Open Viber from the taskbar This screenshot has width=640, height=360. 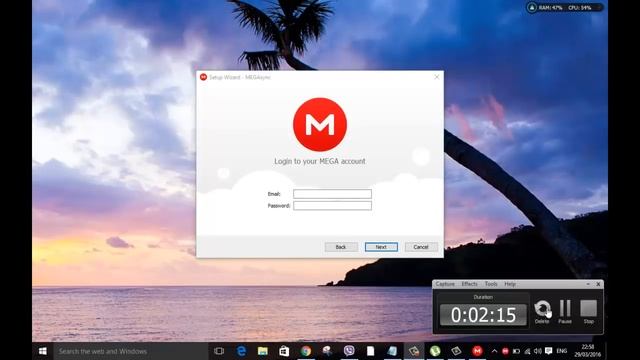point(349,351)
